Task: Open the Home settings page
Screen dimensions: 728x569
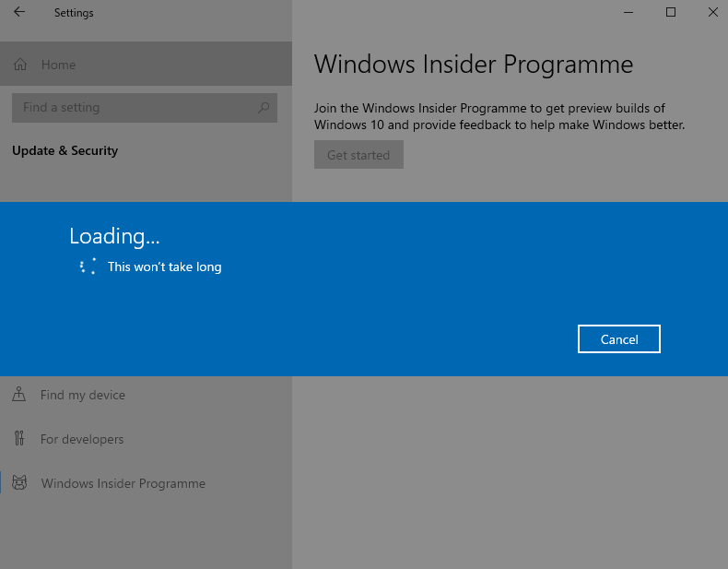Action: pyautogui.click(x=146, y=65)
